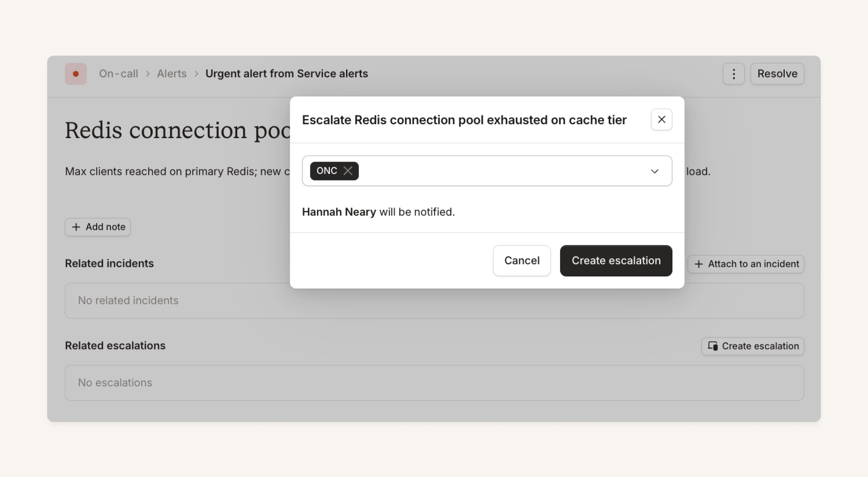Cancel the escalation dialog
868x477 pixels.
click(x=522, y=260)
